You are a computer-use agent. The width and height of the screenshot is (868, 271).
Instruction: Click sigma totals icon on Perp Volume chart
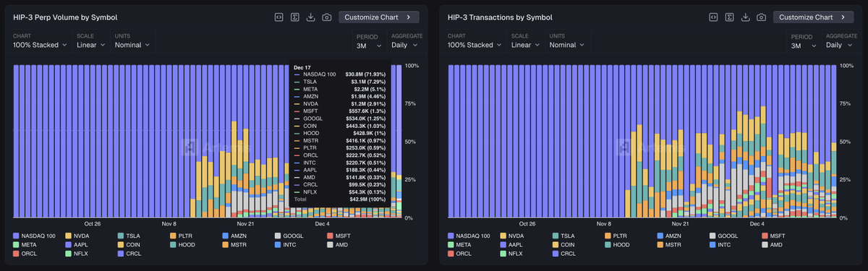[x=294, y=17]
